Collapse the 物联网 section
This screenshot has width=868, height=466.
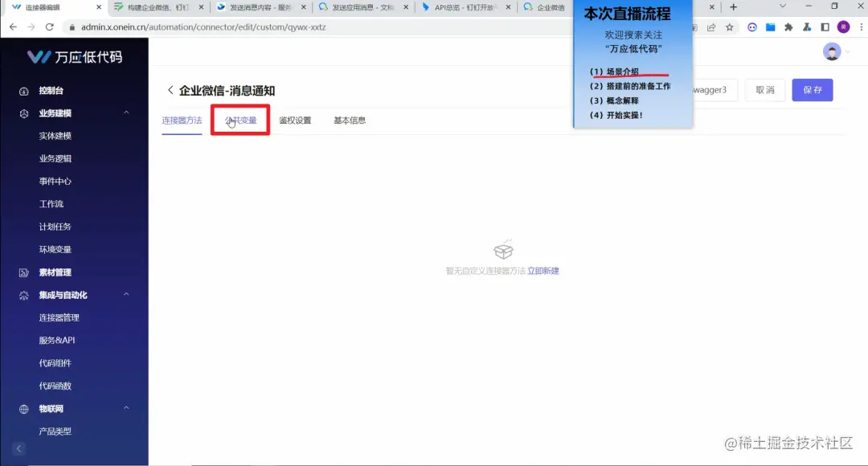point(125,408)
